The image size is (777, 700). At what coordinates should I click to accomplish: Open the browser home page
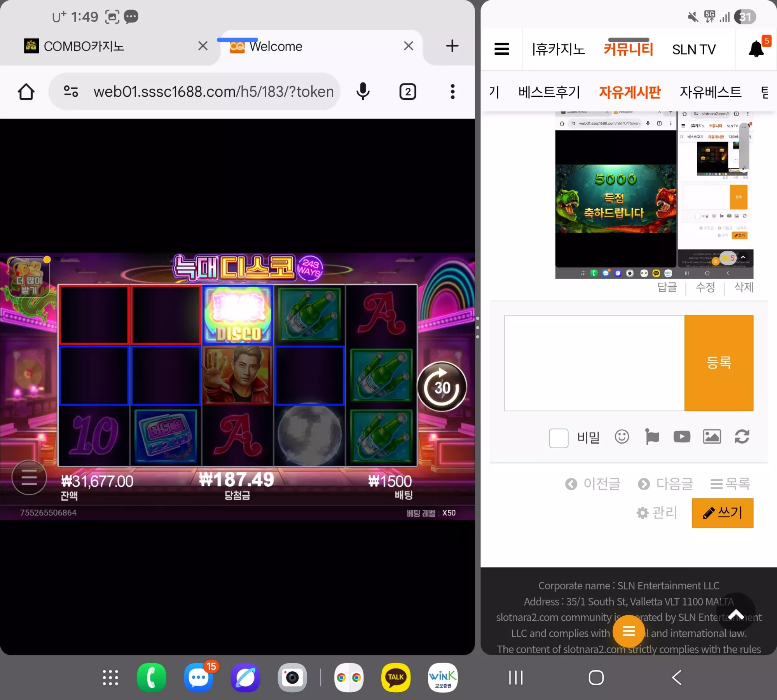[x=26, y=92]
